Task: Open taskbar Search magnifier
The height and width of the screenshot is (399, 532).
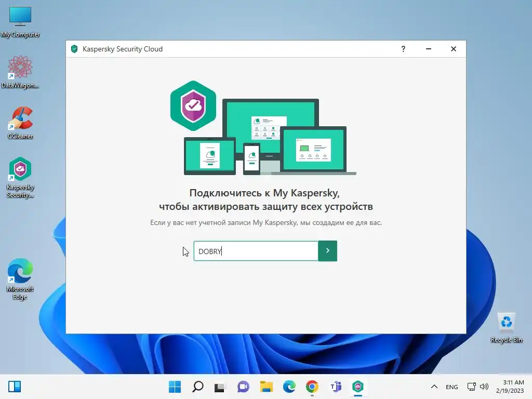Action: point(198,387)
